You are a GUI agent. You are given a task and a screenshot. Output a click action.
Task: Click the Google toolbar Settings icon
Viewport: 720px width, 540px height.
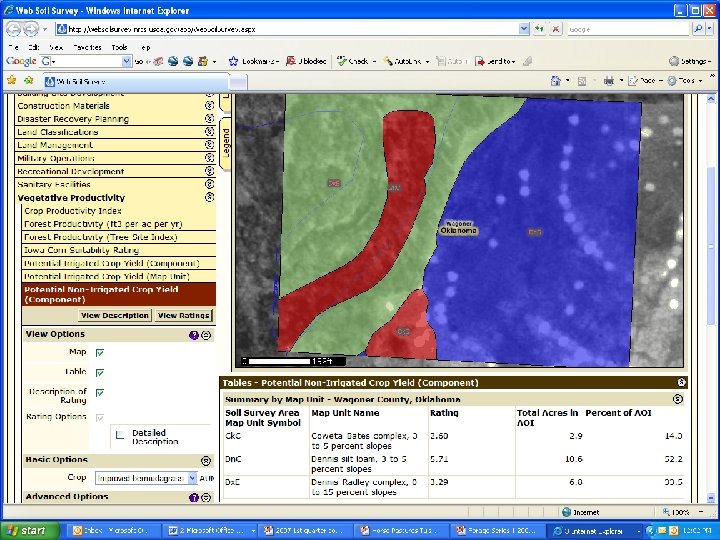pos(674,62)
